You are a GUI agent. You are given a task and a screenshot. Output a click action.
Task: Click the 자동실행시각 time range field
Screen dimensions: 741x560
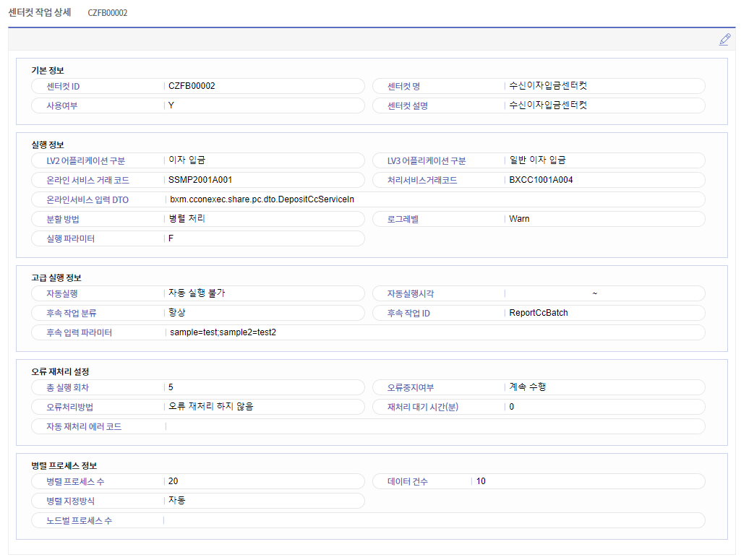539,293
